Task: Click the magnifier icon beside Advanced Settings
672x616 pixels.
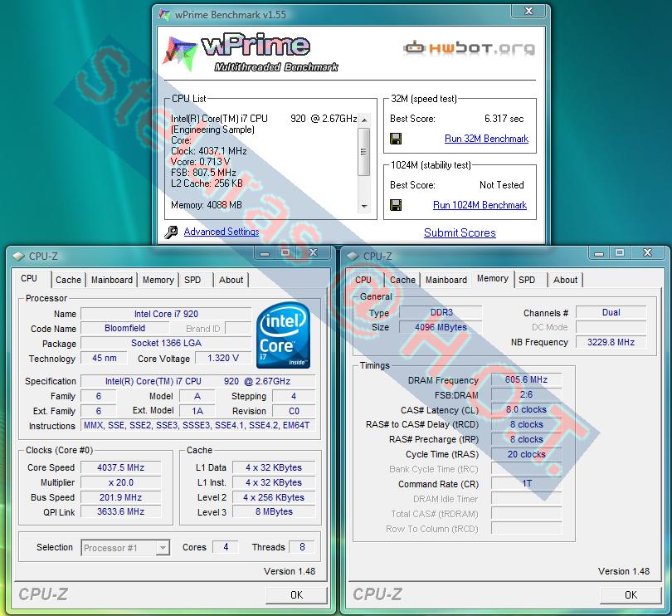Action: tap(171, 232)
